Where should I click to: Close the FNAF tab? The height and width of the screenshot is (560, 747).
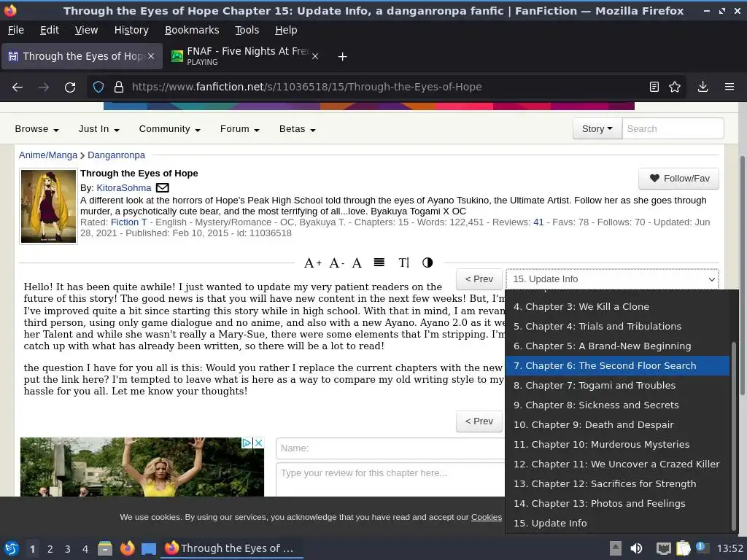[x=315, y=56]
